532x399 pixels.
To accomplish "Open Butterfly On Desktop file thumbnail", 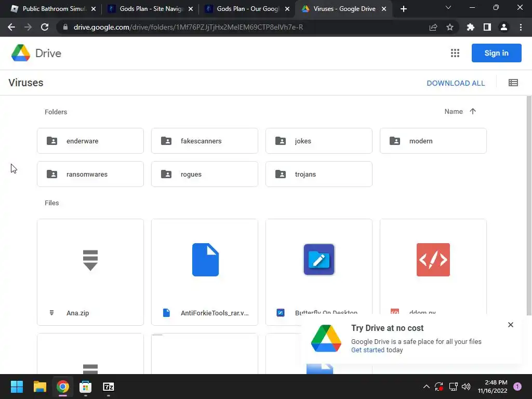I will (319, 260).
